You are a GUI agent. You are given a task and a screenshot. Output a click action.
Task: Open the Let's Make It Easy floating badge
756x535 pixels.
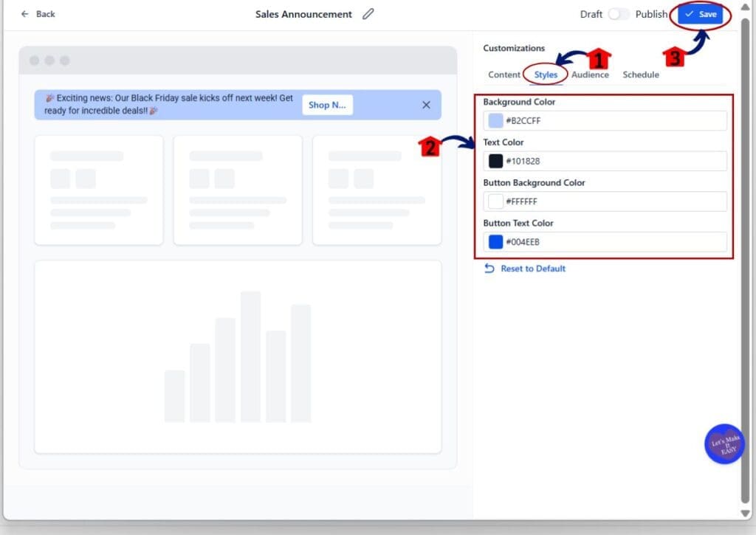[724, 444]
